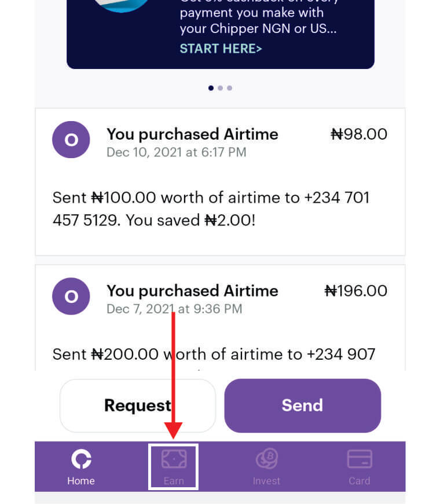440x504 pixels.
Task: Tap the Home icon in bottom navigation
Action: [81, 460]
